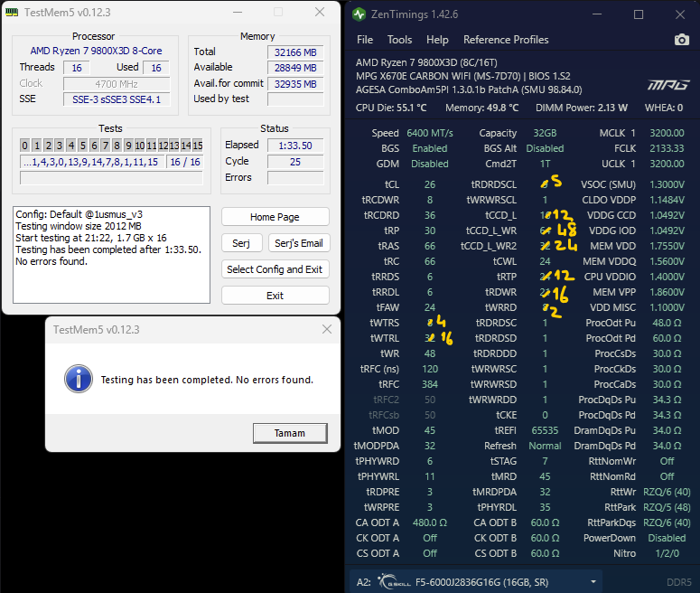This screenshot has width=700, height=593.
Task: Open the Reference Profiles menu
Action: (x=506, y=40)
